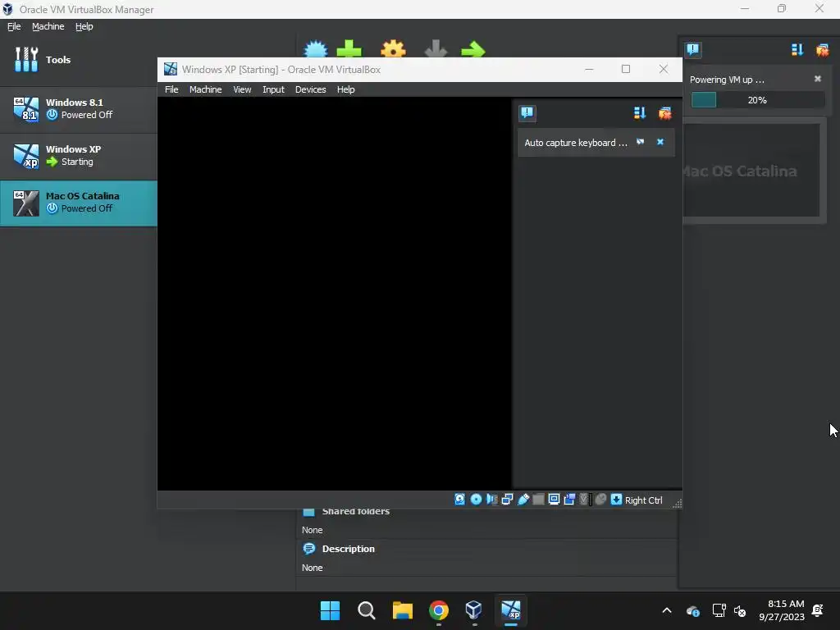Cancel the Powering VM up progress notification
Viewport: 840px width, 630px height.
818,79
